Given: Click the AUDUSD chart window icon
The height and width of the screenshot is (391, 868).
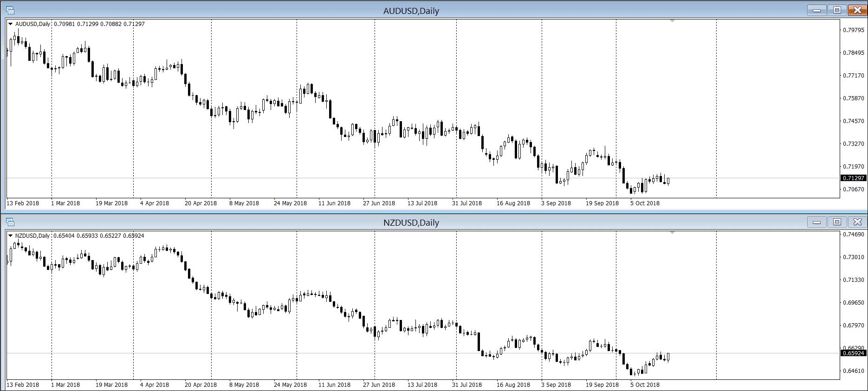Looking at the screenshot, I should [10, 10].
